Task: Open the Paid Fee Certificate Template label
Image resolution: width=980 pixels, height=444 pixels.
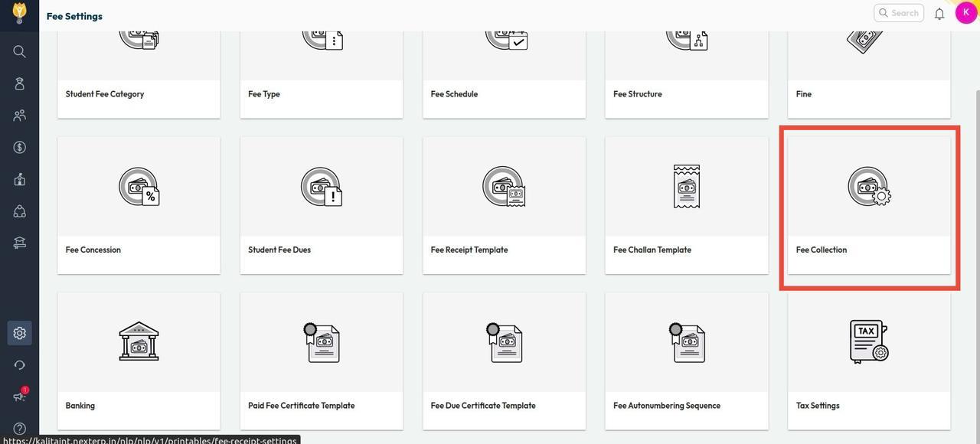Action: coord(301,406)
